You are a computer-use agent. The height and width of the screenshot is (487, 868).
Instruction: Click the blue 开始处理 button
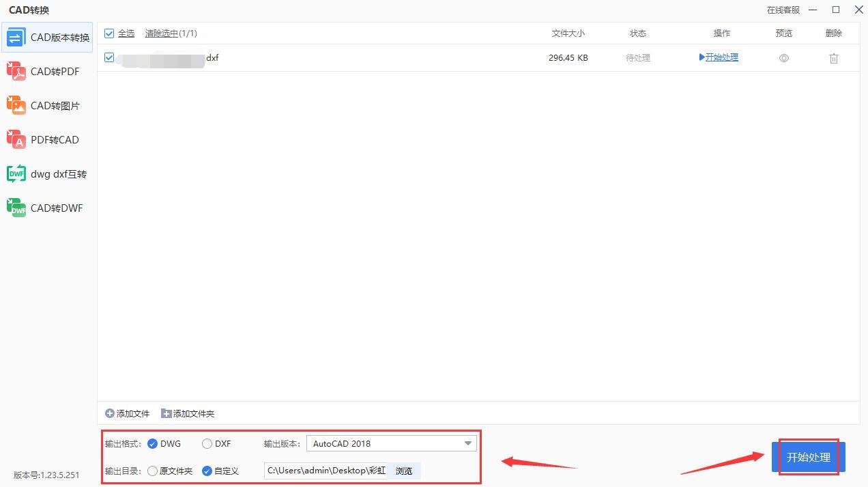809,458
